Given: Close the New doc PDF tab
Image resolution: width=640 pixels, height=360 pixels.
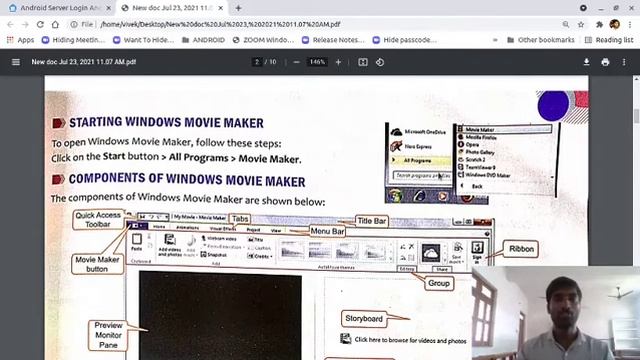Looking at the screenshot, I should coord(221,8).
